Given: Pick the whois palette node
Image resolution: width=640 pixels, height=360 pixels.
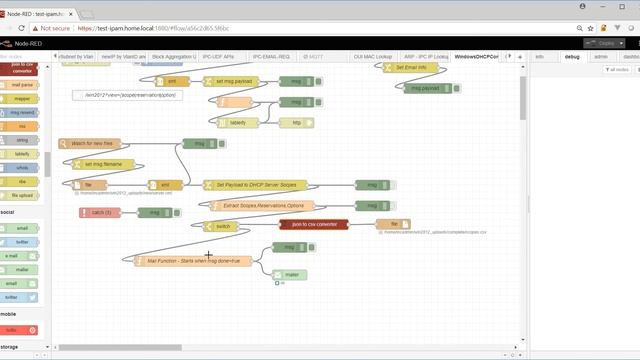Looking at the screenshot, I should click(x=19, y=168).
